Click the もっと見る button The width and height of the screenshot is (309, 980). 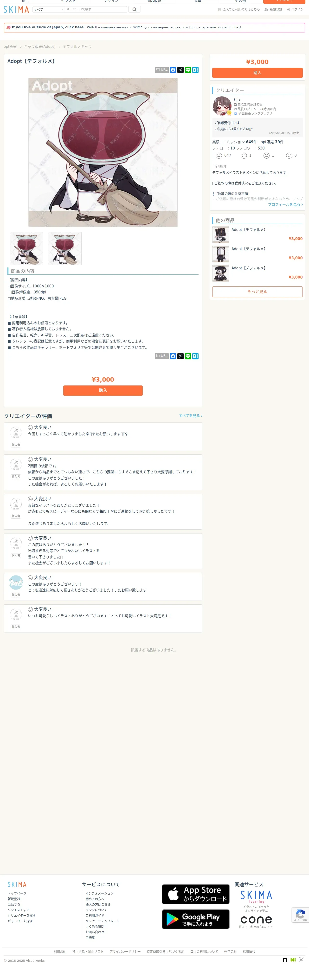tap(257, 292)
